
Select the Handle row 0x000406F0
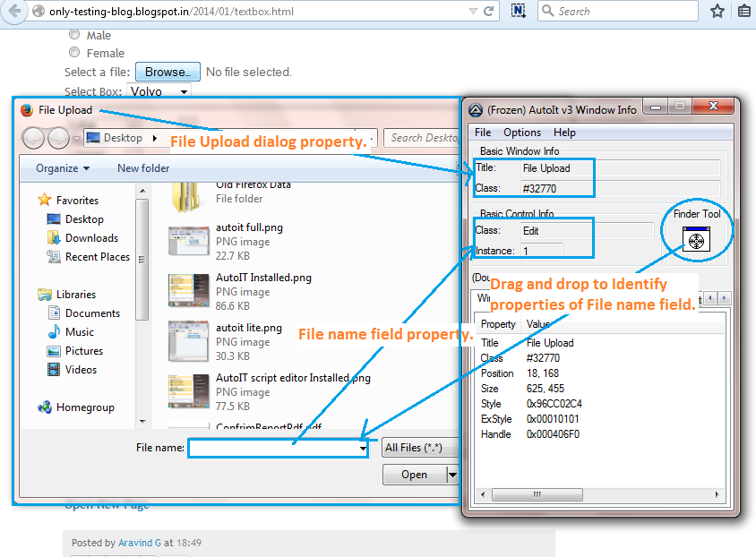[600, 434]
